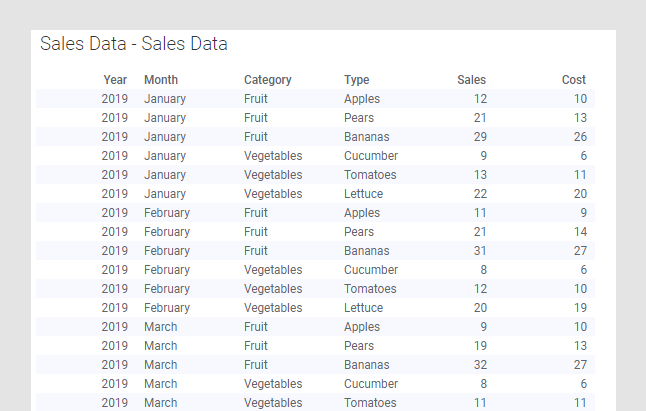Select the Sales value 22 for January Lettuce

click(x=480, y=194)
